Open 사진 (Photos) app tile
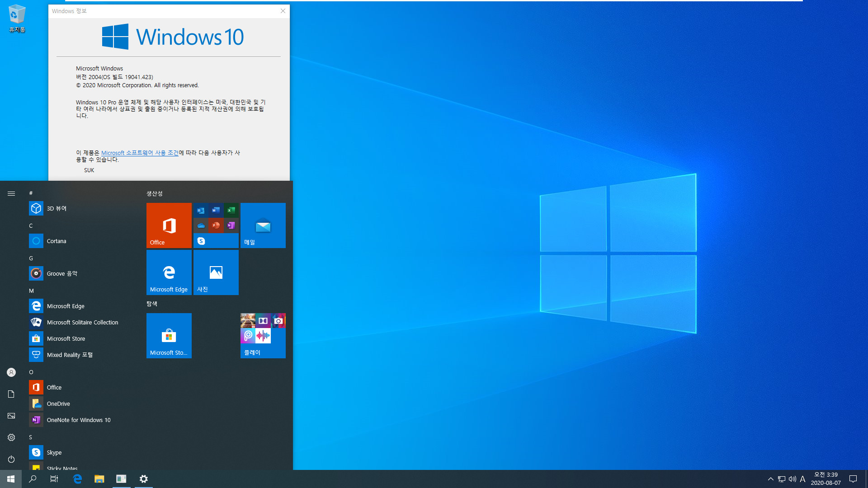 click(216, 272)
